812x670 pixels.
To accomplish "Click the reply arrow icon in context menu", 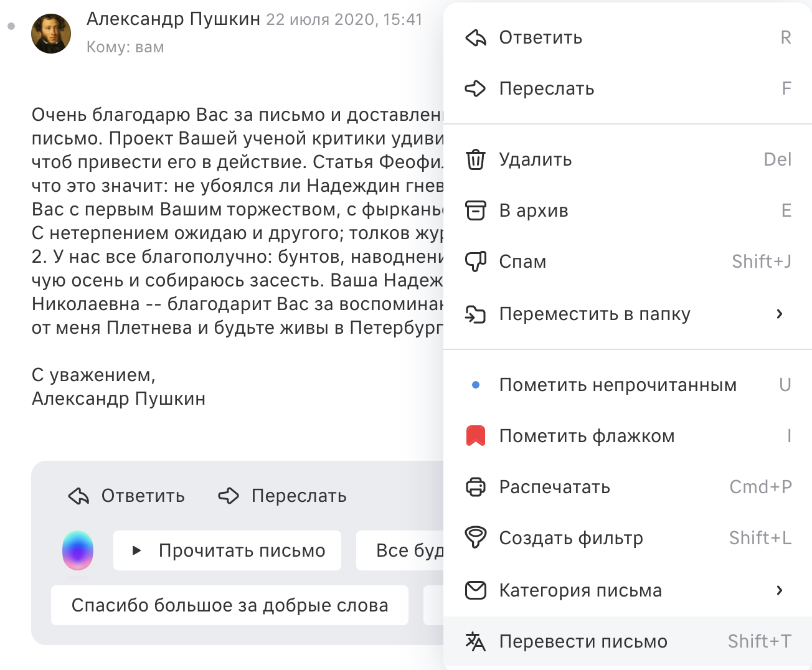I will click(x=476, y=38).
